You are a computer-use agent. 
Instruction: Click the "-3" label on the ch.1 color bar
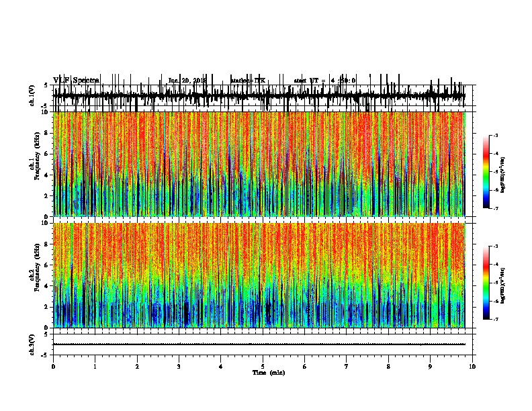[x=496, y=135]
